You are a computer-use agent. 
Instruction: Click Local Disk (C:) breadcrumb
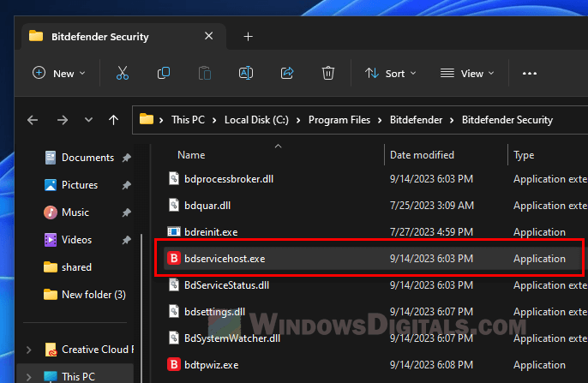256,120
